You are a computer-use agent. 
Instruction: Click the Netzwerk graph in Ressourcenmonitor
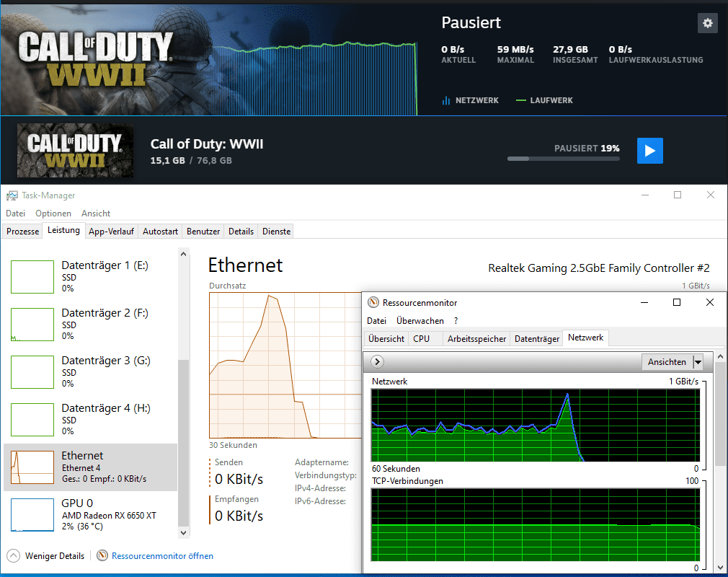[536, 425]
